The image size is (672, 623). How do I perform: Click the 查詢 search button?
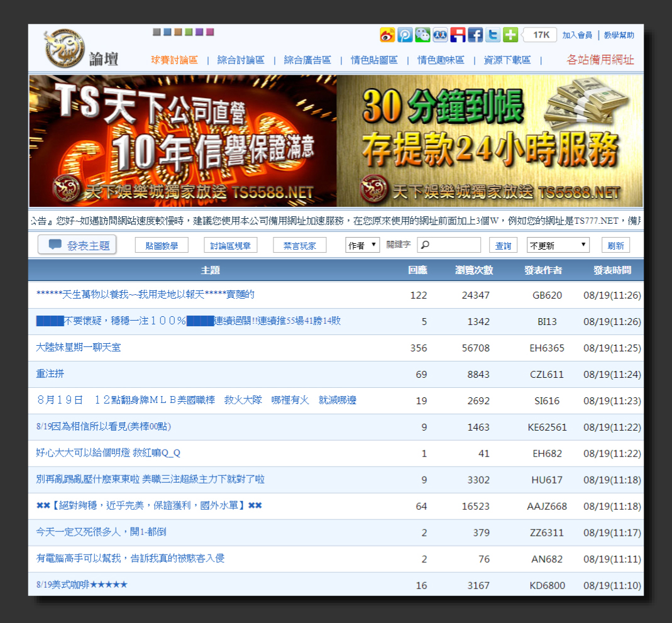coord(503,246)
